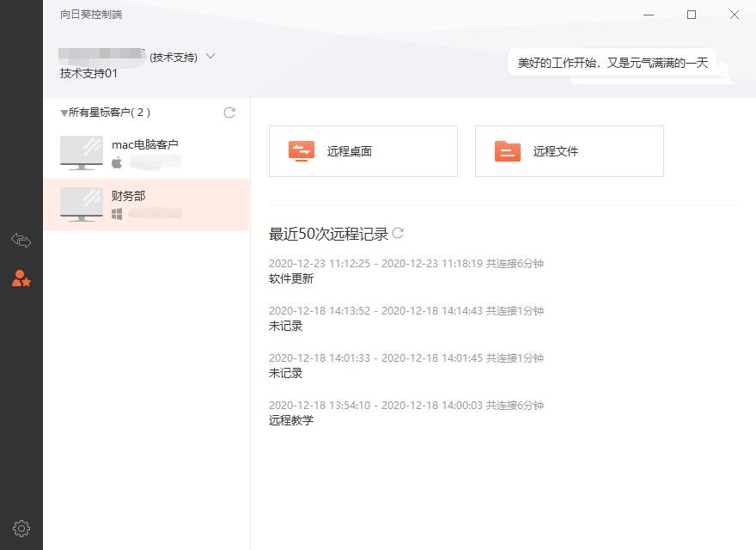Click the Windows icon under 财务部

[x=117, y=214]
